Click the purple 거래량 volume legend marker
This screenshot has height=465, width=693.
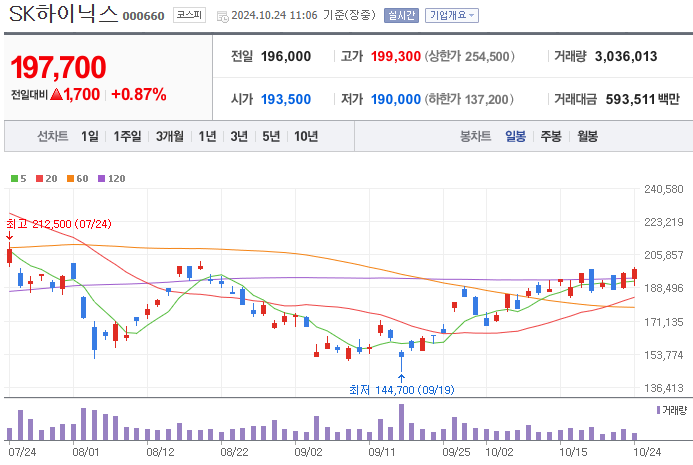(x=659, y=410)
